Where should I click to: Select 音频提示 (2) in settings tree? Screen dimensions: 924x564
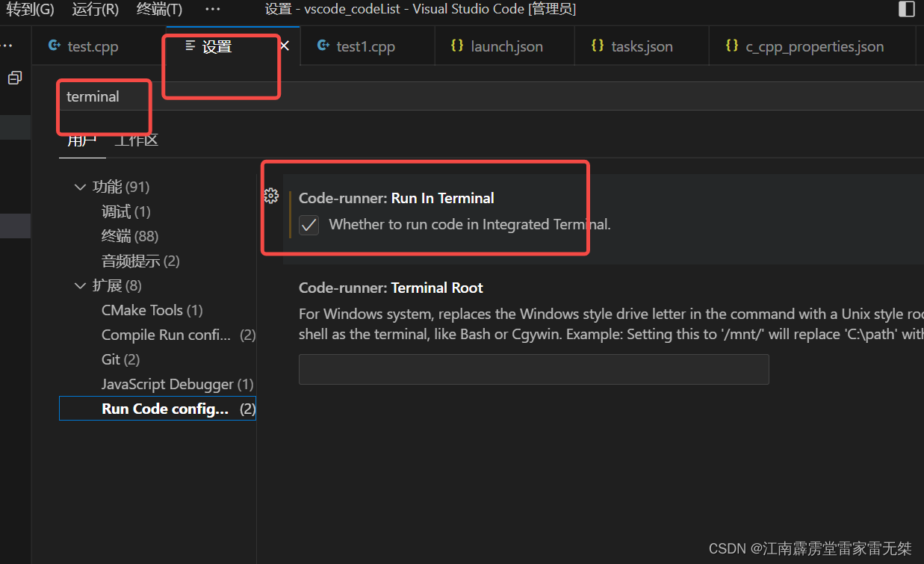pos(140,261)
